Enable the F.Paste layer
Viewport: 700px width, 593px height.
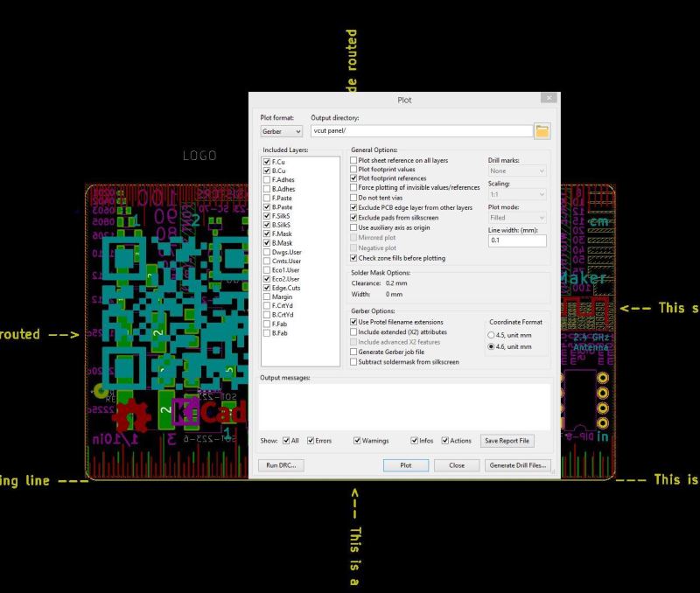pos(267,199)
